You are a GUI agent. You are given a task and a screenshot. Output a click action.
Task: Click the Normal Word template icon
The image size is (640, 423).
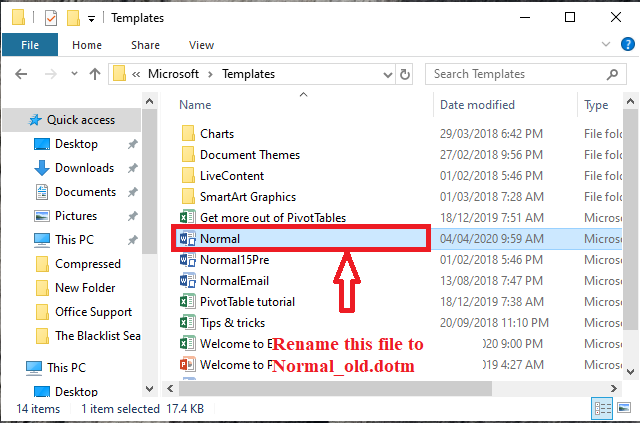(187, 239)
